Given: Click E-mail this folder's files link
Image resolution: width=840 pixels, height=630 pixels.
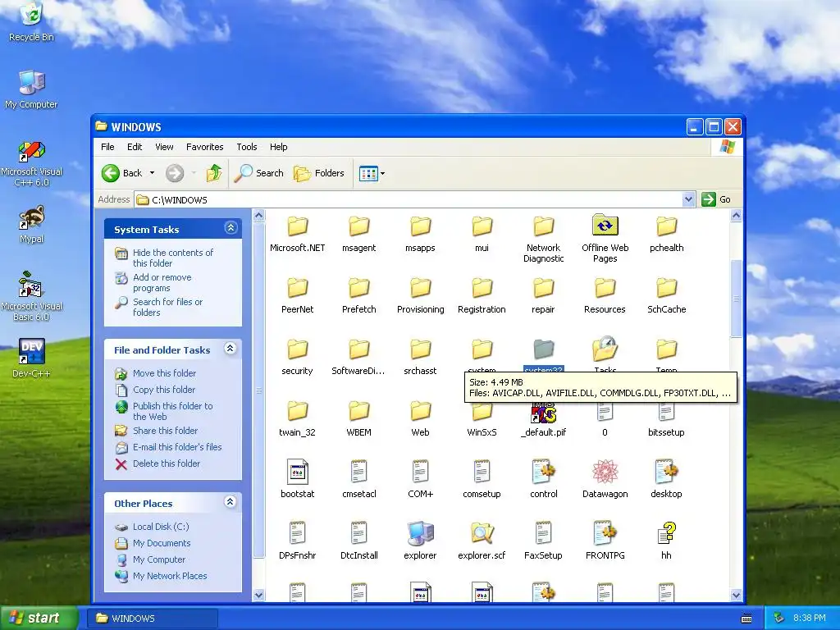Looking at the screenshot, I should tap(177, 447).
